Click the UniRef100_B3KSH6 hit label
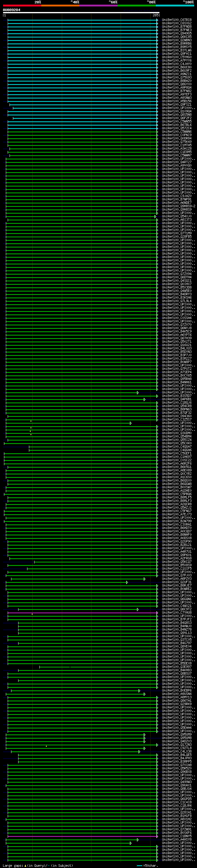Viewport: 197px width, 868px height. [x=177, y=297]
